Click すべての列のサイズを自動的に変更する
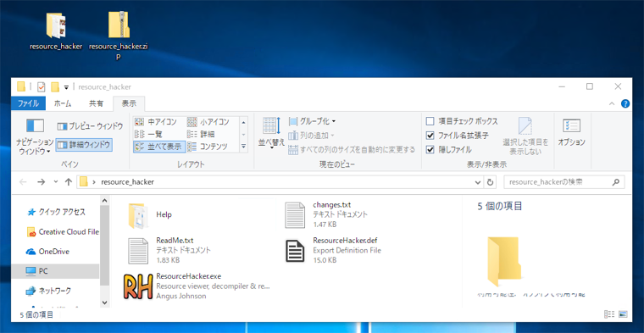 (x=352, y=149)
